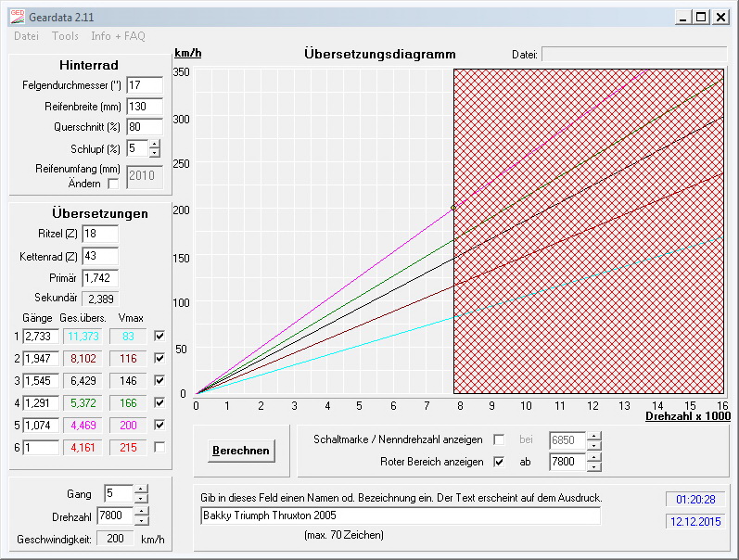Screen dimensions: 739x560
Task: Toggle the Reifenumfang Ändern checkbox
Action: pos(113,184)
